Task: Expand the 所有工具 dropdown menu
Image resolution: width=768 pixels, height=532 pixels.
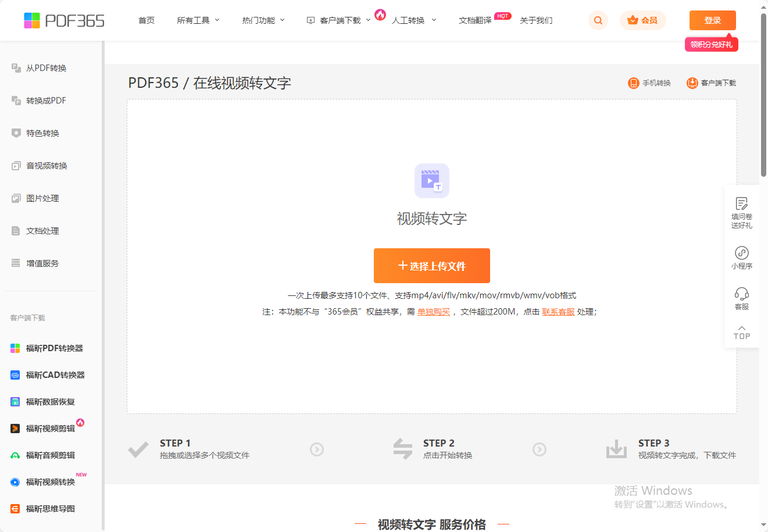Action: pos(198,20)
